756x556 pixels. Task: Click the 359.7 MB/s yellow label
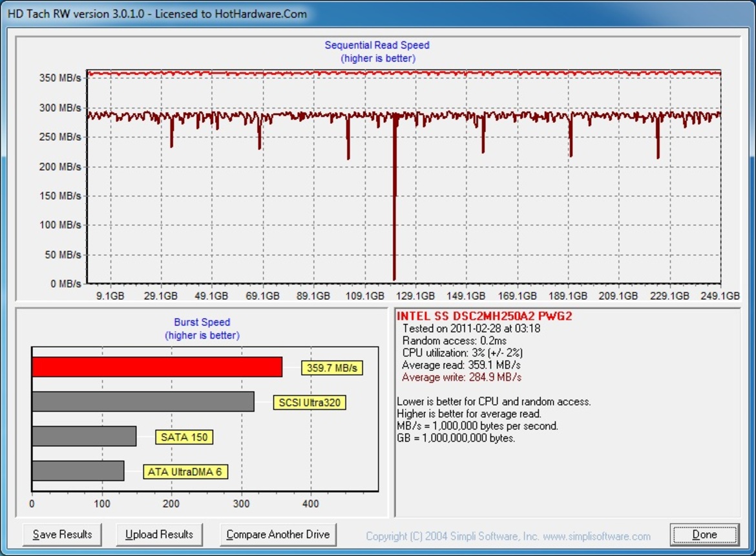click(331, 368)
